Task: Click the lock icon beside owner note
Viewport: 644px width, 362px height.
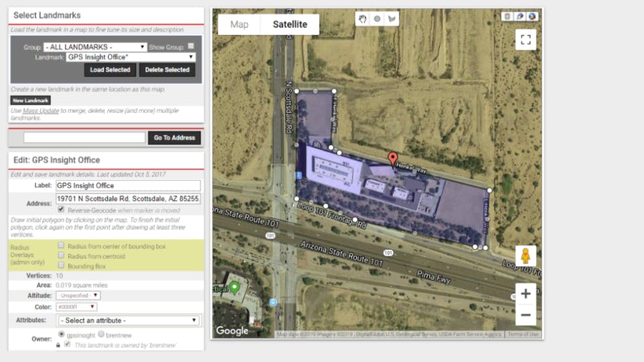Action: coord(58,345)
